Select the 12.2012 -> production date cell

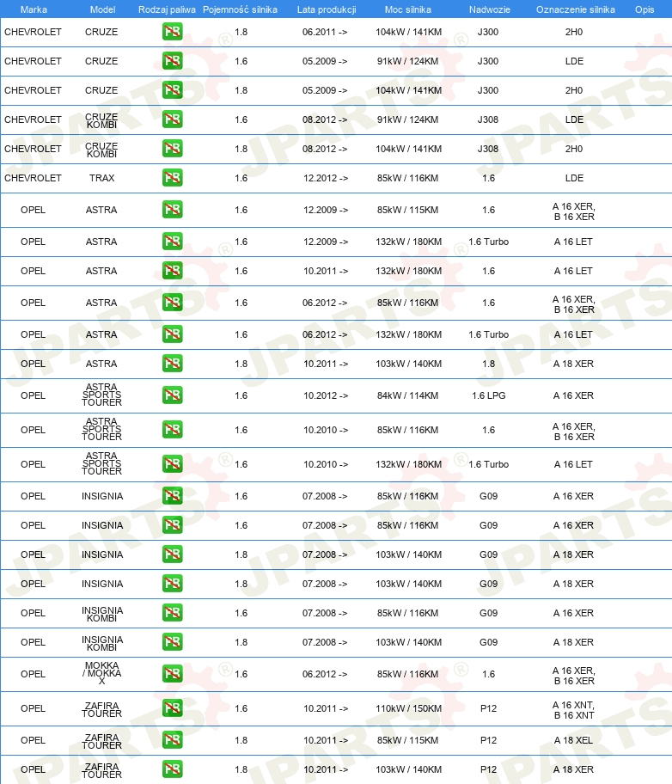click(x=326, y=178)
